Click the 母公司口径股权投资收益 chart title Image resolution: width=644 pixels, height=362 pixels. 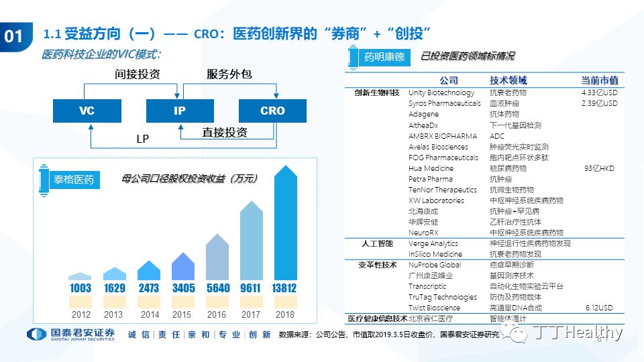[x=190, y=178]
